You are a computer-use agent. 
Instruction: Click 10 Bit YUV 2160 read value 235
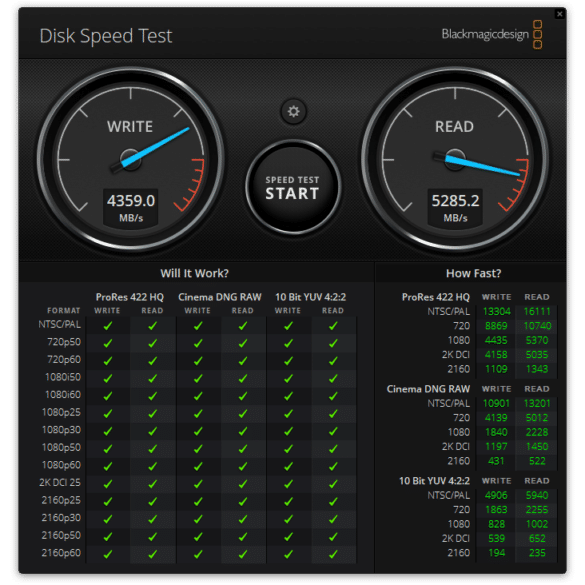[x=537, y=553]
